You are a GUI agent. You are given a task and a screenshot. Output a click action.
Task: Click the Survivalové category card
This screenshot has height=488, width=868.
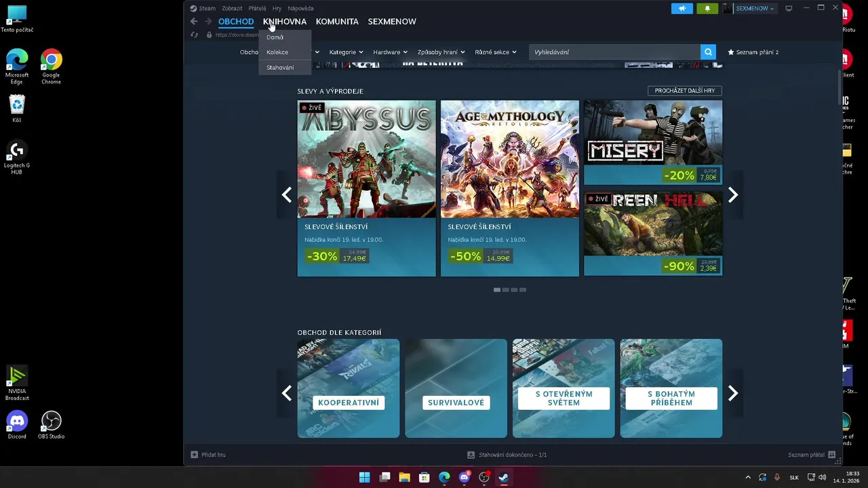(456, 388)
